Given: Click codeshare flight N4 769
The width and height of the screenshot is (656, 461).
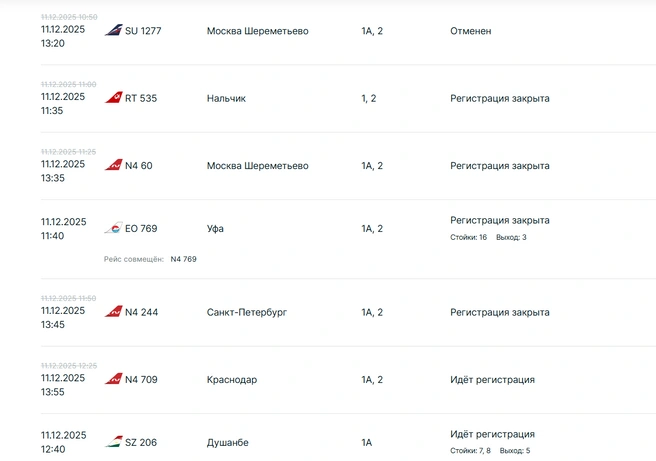Looking at the screenshot, I should click(x=183, y=259).
